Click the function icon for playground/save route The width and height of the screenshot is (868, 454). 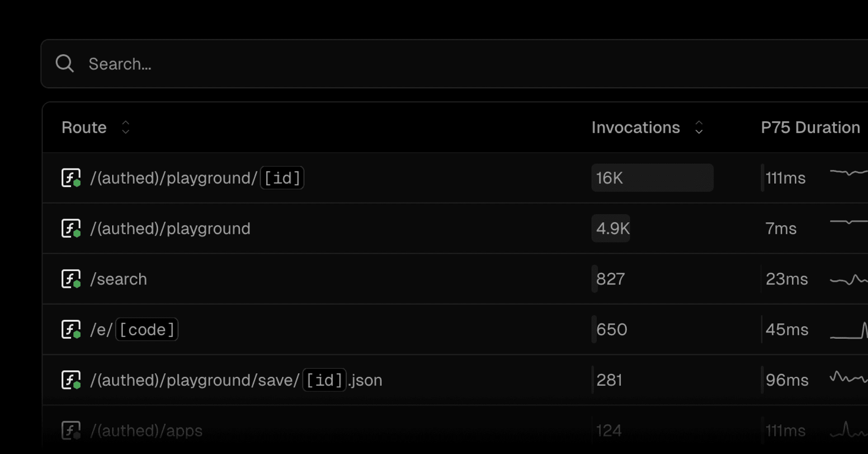pos(71,380)
